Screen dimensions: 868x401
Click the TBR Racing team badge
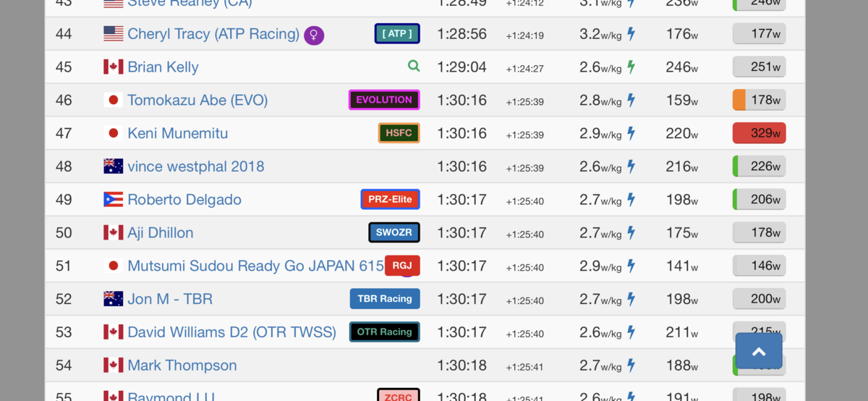tap(385, 299)
